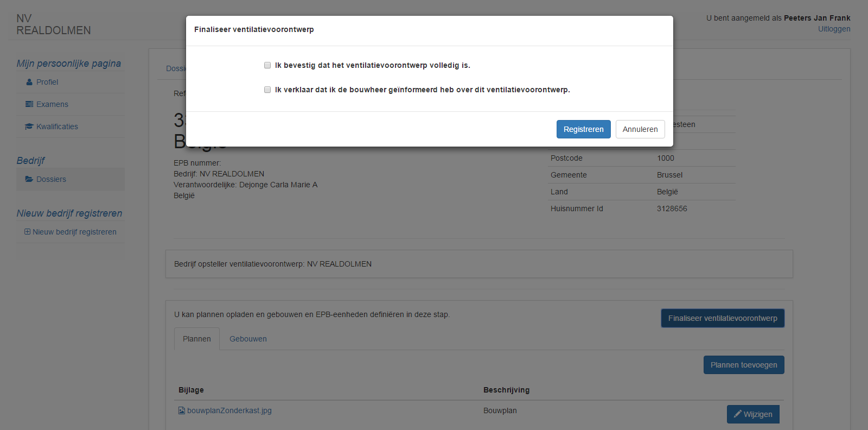
Task: Click the Kwalificaties graduation cap icon
Action: click(x=29, y=127)
